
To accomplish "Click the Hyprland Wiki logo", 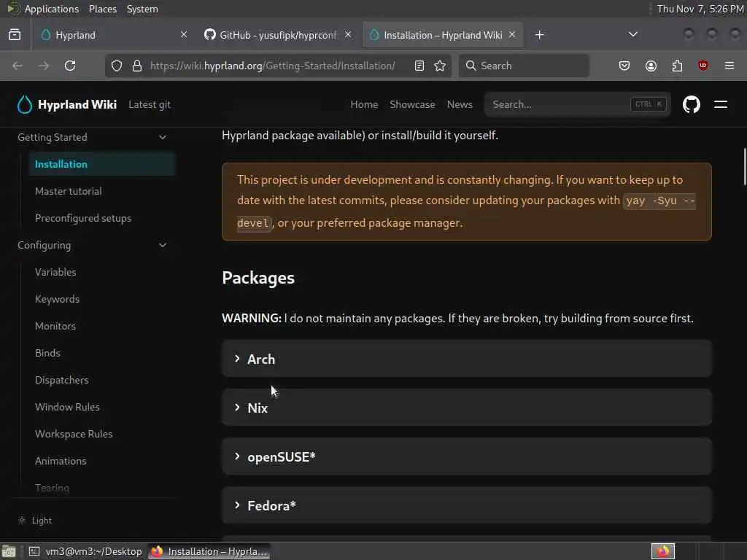I will [66, 104].
